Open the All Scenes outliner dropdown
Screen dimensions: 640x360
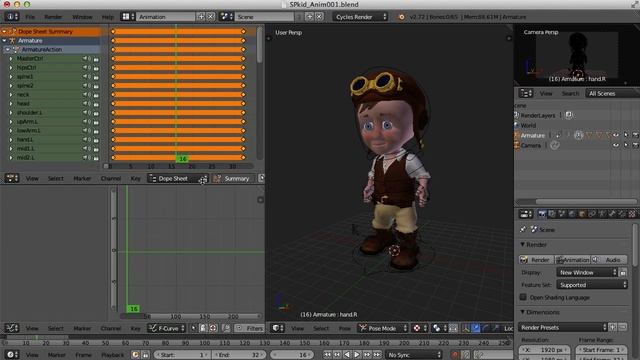[x=612, y=93]
